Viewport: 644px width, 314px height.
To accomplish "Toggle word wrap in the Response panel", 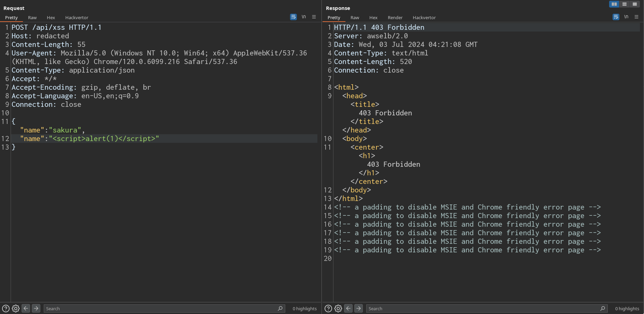I will (616, 17).
